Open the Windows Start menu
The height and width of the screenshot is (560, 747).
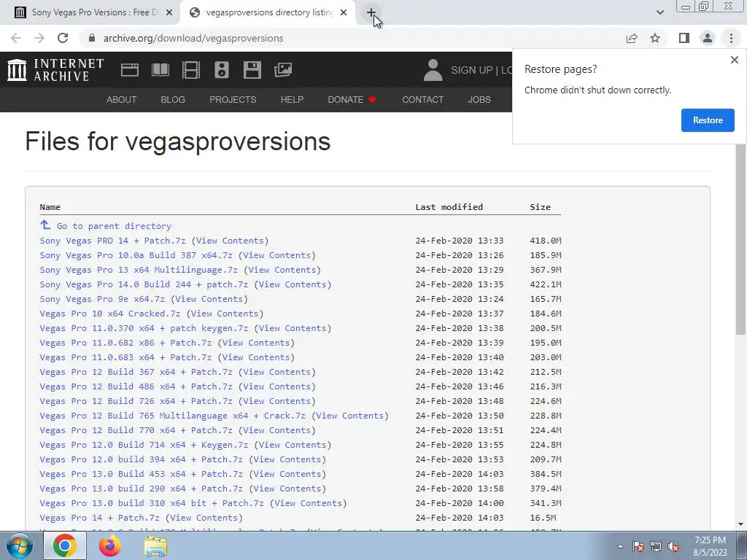[x=19, y=545]
